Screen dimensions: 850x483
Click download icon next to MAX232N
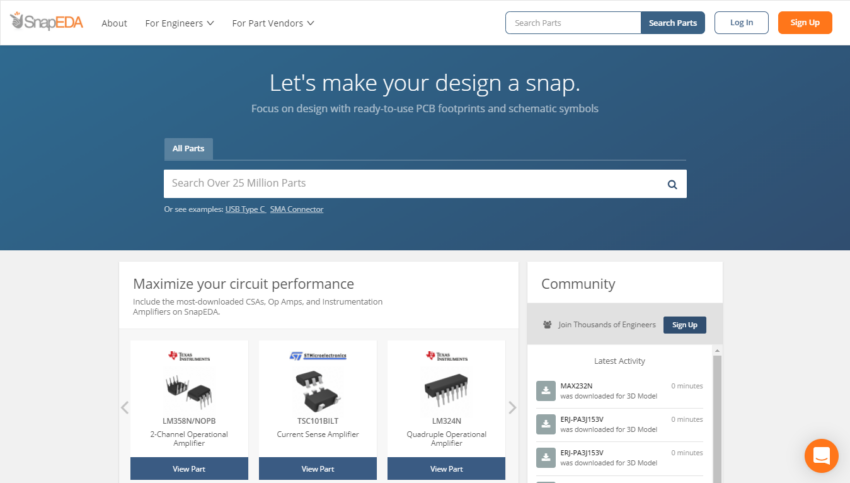[x=546, y=390]
